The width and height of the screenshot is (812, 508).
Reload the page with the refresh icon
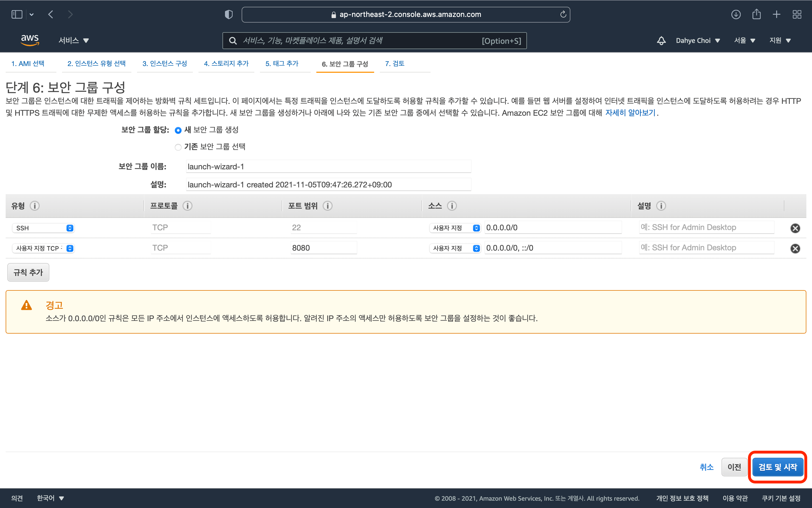563,14
